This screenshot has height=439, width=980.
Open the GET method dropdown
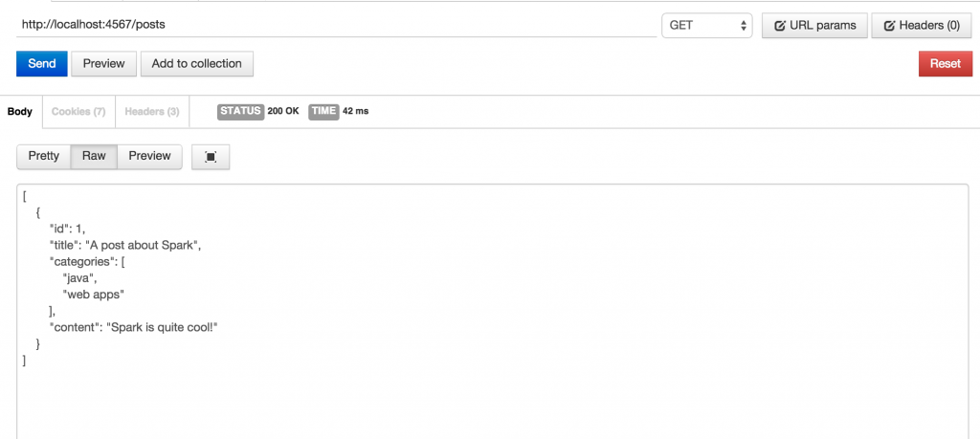(x=707, y=26)
